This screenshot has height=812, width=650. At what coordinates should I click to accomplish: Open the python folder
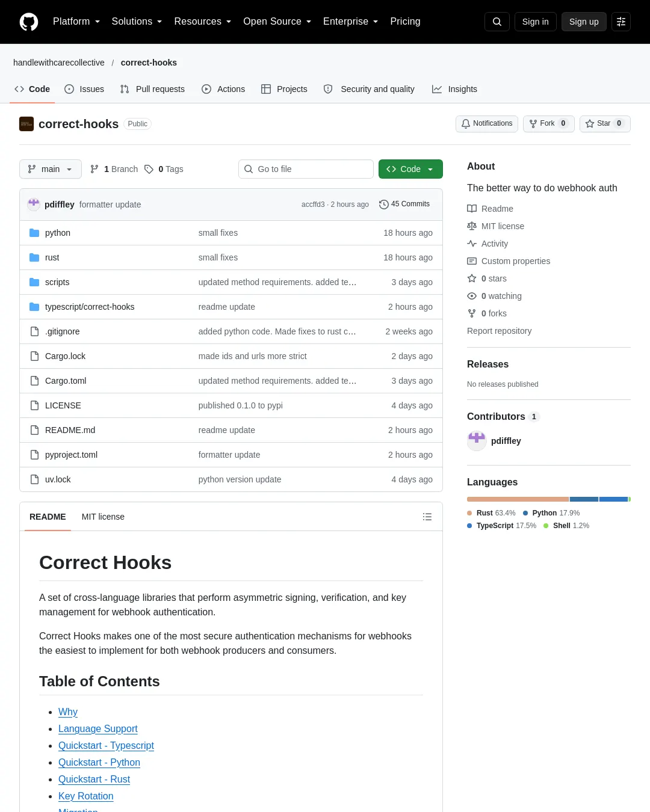[58, 233]
